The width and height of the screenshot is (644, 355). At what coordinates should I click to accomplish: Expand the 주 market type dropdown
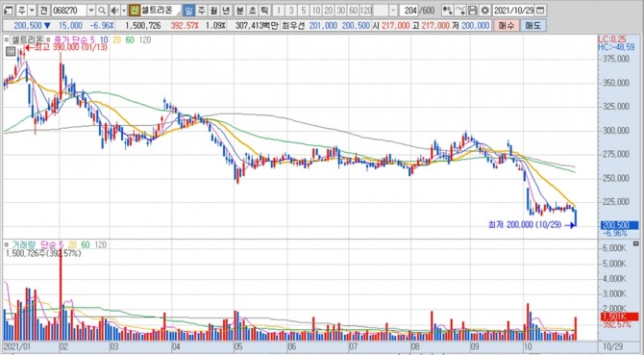32,11
